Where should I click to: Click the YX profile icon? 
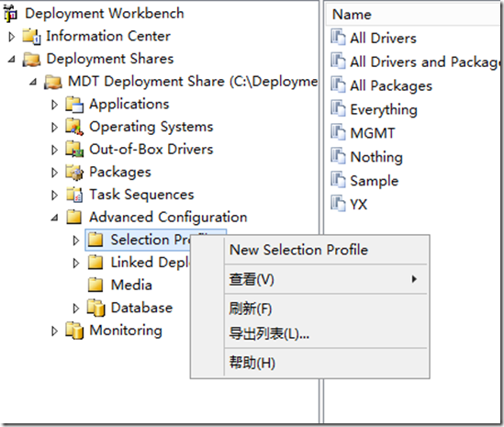pyautogui.click(x=338, y=204)
